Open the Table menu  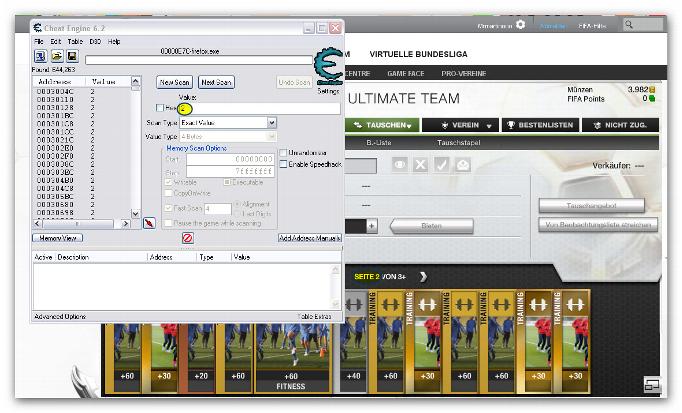(x=76, y=41)
